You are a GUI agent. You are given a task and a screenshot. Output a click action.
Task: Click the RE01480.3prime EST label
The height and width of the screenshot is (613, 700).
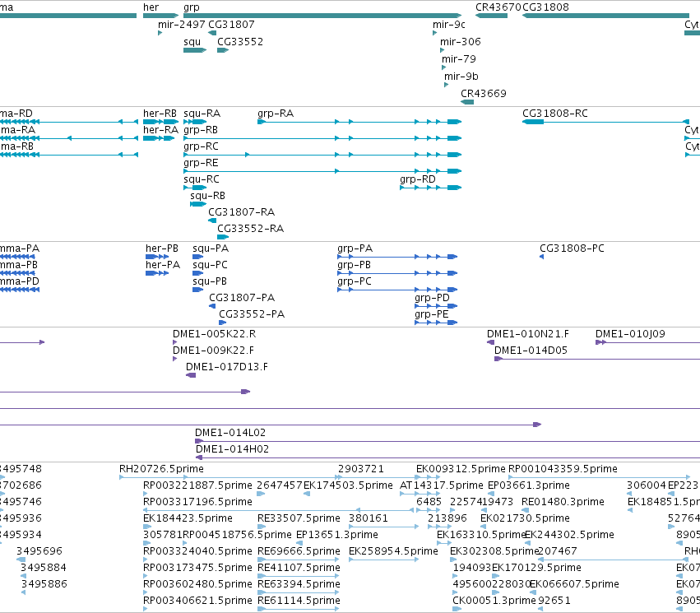point(563,502)
